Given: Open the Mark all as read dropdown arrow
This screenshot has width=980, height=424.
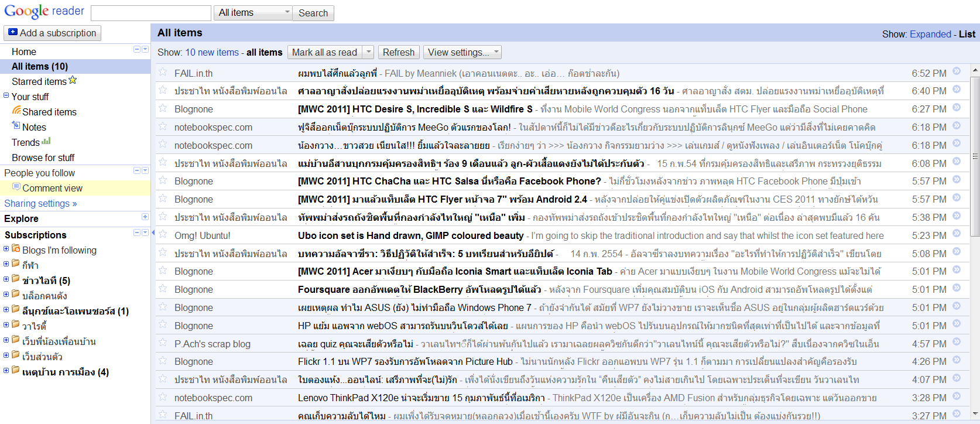Looking at the screenshot, I should pyautogui.click(x=368, y=52).
